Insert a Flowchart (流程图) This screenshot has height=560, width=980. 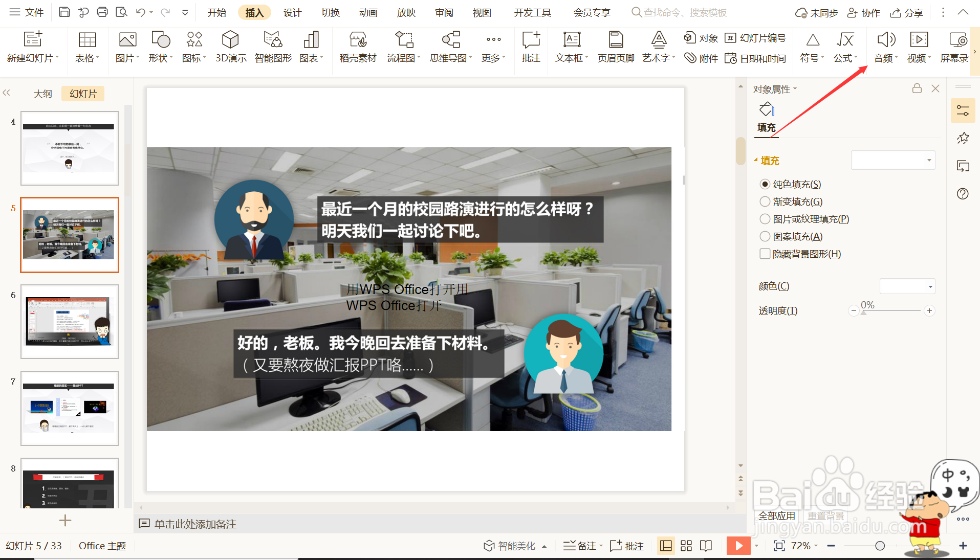(404, 47)
